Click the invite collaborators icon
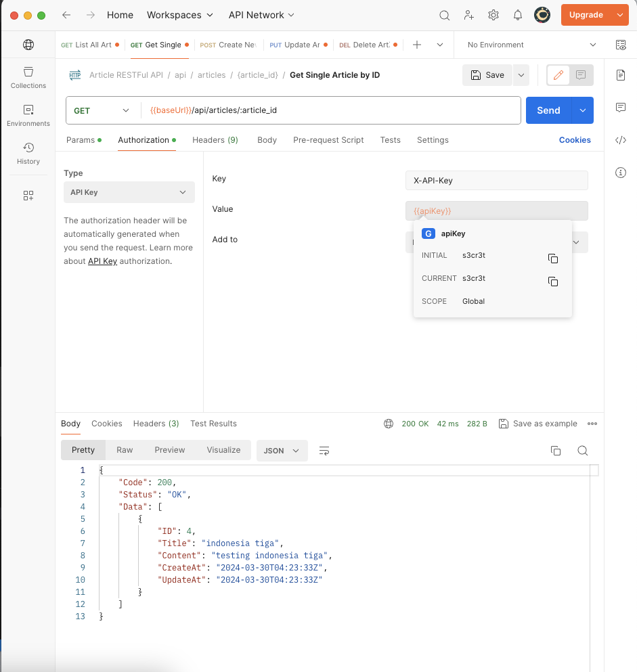 click(469, 15)
